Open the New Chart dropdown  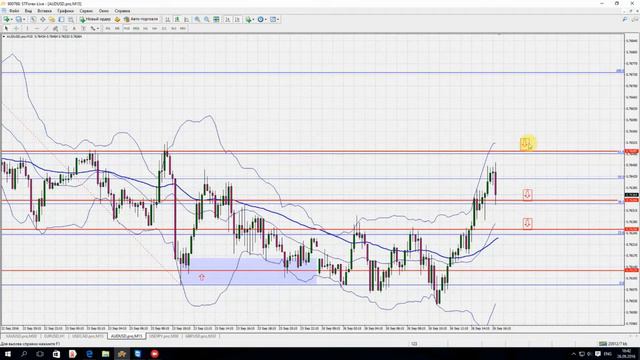[x=8, y=19]
